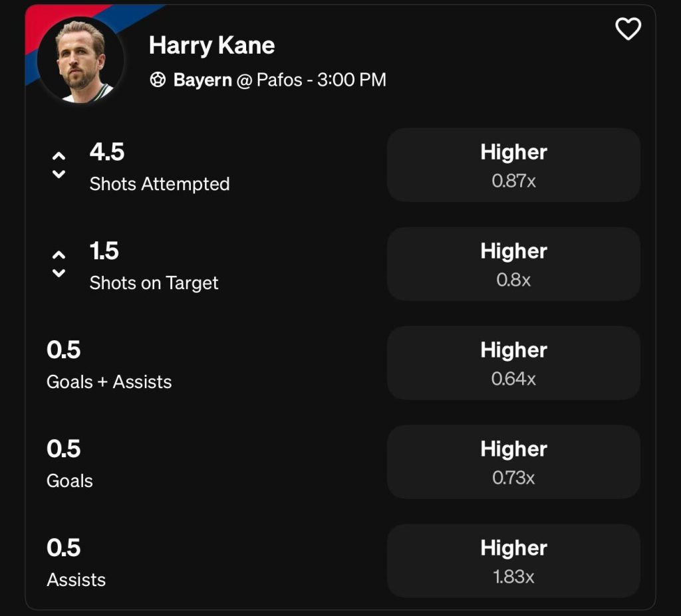Pick Higher 0.87x for Shots Attempted
The width and height of the screenshot is (681, 616).
(513, 165)
